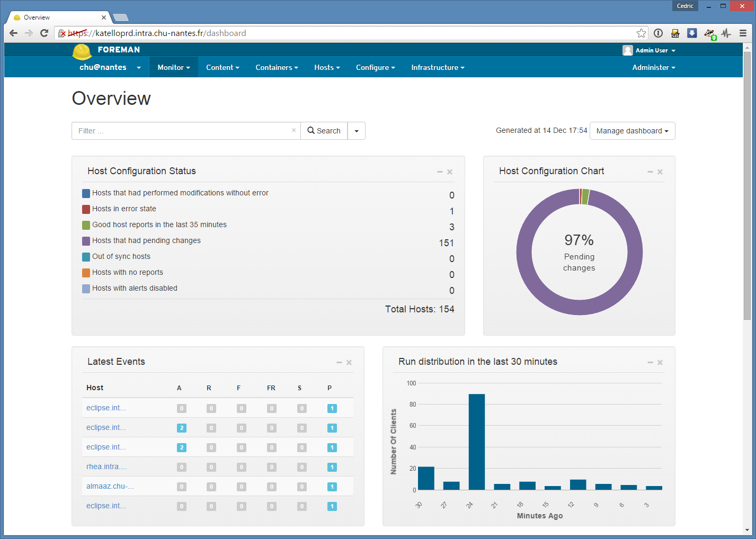This screenshot has height=539, width=756.
Task: Open the Hosts menu
Action: coord(327,67)
